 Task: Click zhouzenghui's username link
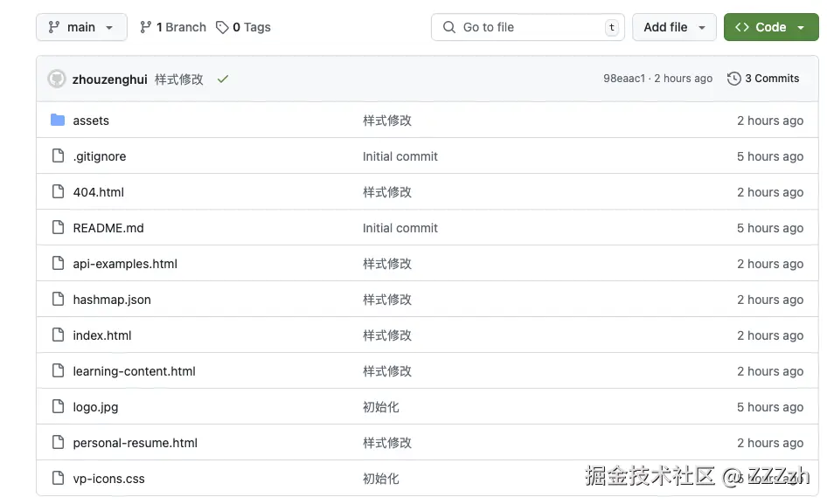(x=110, y=79)
